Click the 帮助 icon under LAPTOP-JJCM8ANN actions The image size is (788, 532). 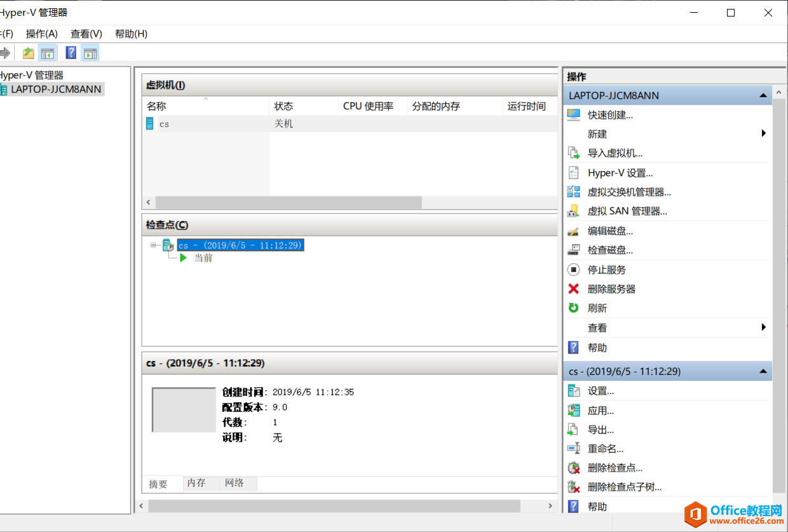[574, 348]
